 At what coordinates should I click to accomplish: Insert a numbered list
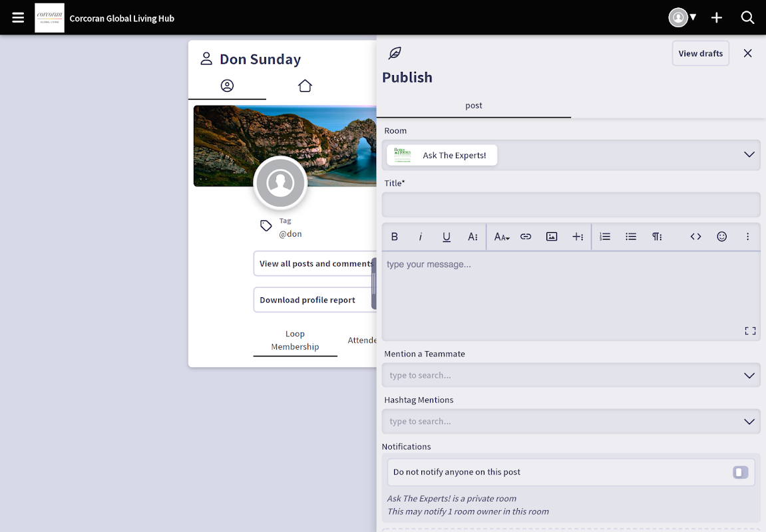pos(605,237)
